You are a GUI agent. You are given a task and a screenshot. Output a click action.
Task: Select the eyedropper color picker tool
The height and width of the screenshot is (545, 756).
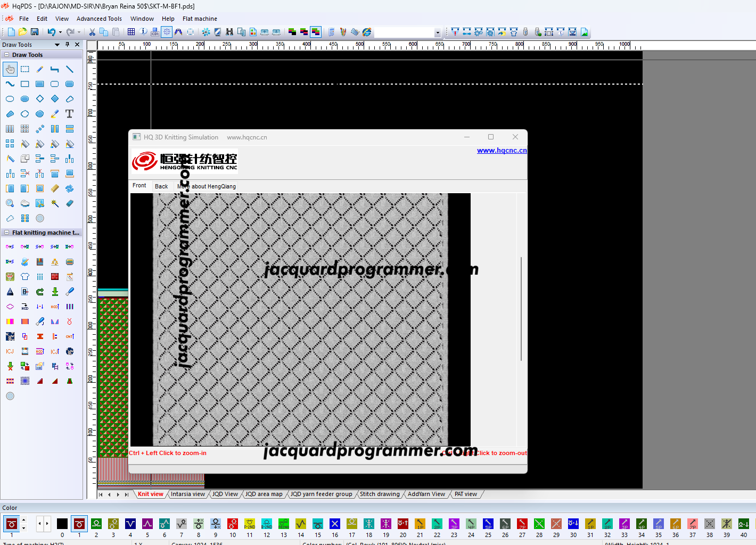point(55,114)
